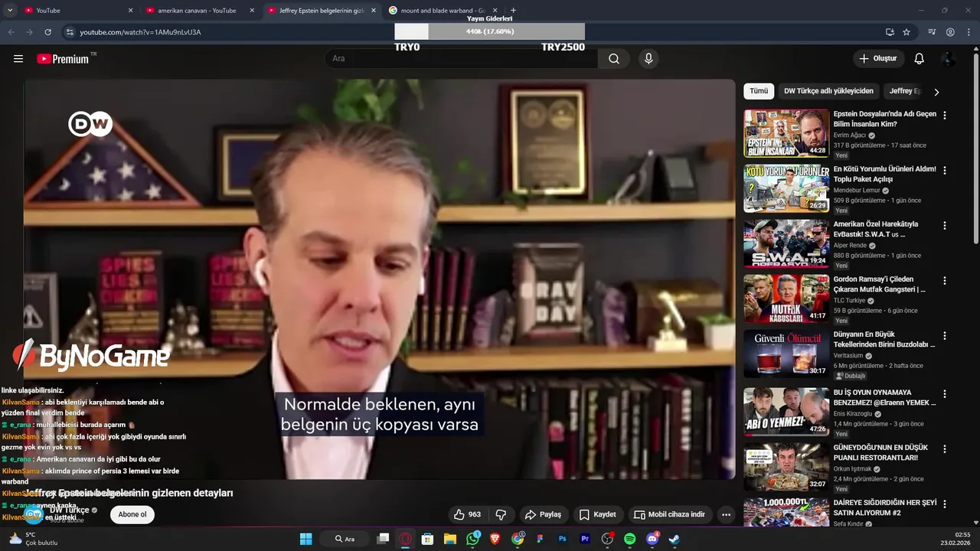Open options for DAİREYE SIĞDIRDIĞIN video
Screen dimensions: 980x551
coord(944,504)
